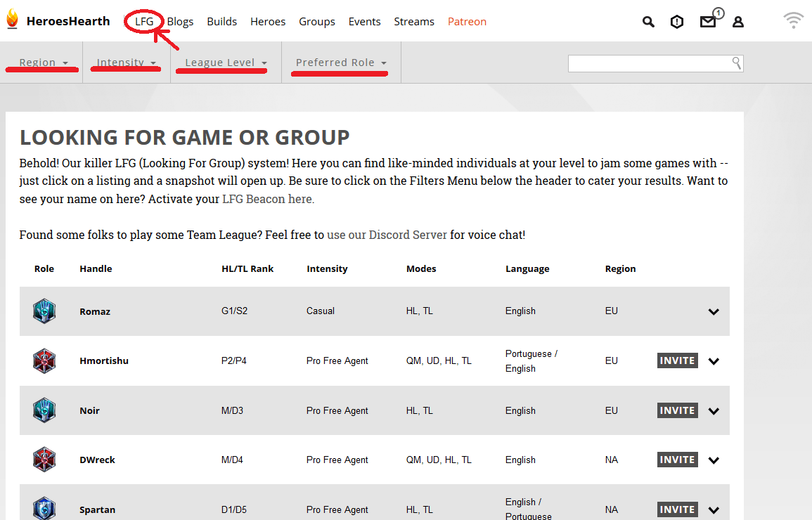Click Hmortishu's role icon
Viewport: 812px width, 520px height.
pyautogui.click(x=44, y=360)
